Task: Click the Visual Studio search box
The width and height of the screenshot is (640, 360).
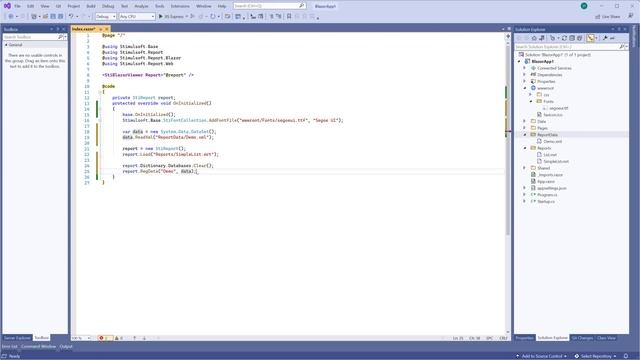Action: point(269,6)
